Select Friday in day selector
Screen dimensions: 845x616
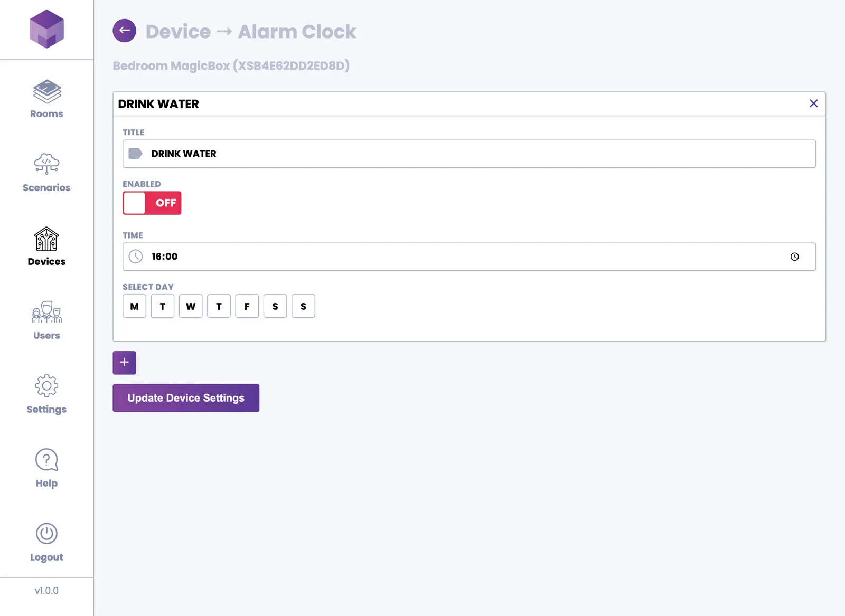[x=247, y=306]
